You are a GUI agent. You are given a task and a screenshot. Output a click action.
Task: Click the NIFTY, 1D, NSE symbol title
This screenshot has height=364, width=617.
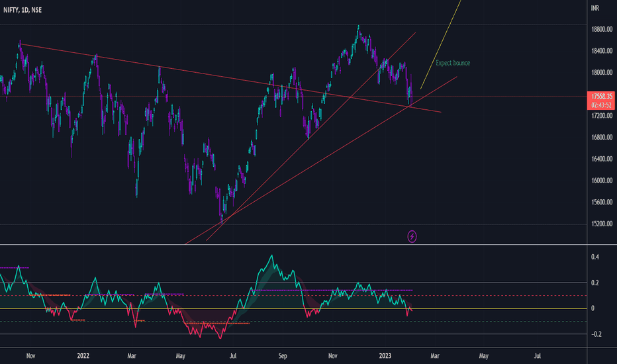click(23, 10)
